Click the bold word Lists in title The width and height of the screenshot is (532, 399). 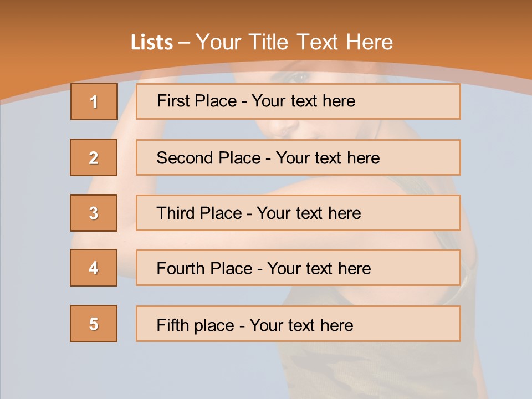coord(152,43)
